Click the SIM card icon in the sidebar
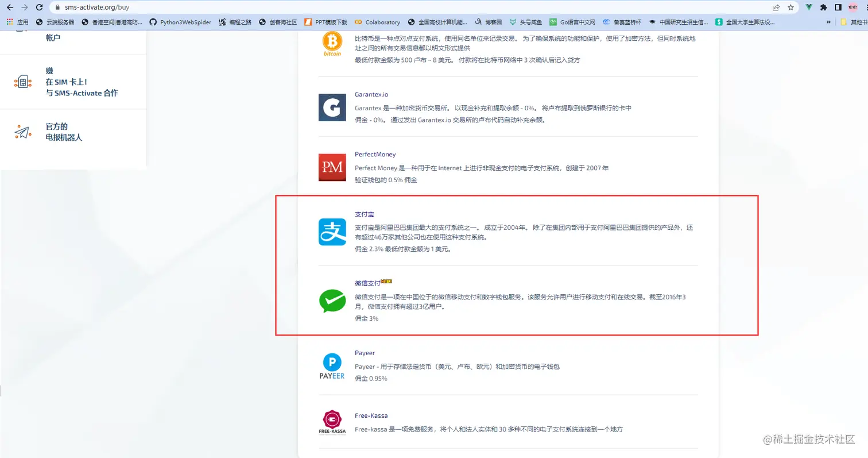This screenshot has height=458, width=868. point(23,81)
